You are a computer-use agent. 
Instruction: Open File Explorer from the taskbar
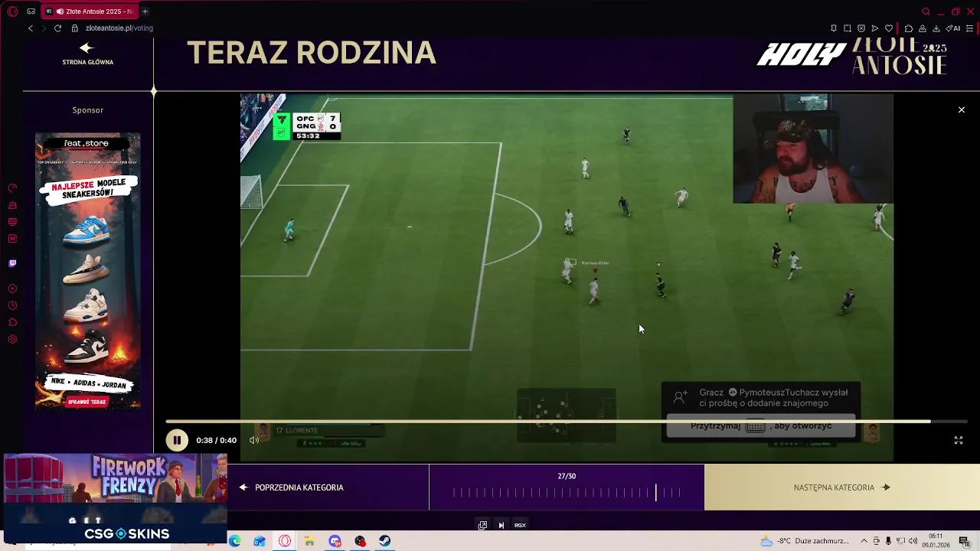tap(309, 541)
